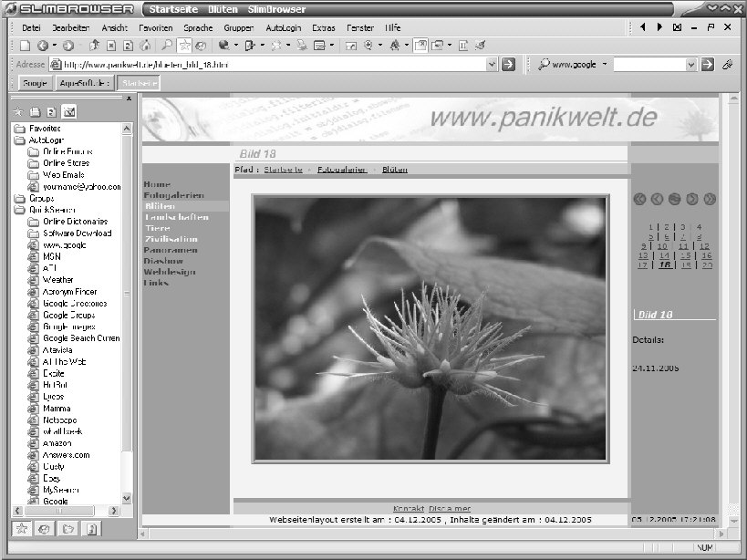
Task: Click the magnifier Search icon in toolbar
Action: (x=167, y=45)
